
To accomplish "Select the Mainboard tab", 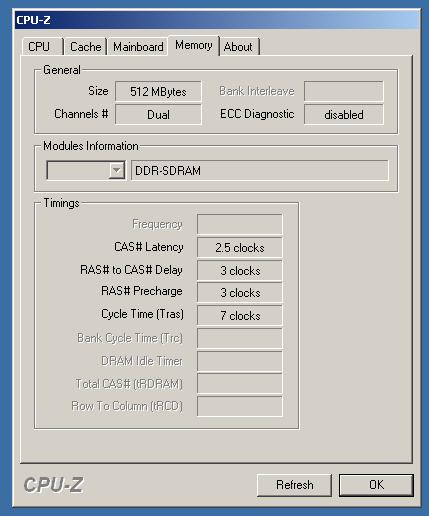I will coord(138,47).
